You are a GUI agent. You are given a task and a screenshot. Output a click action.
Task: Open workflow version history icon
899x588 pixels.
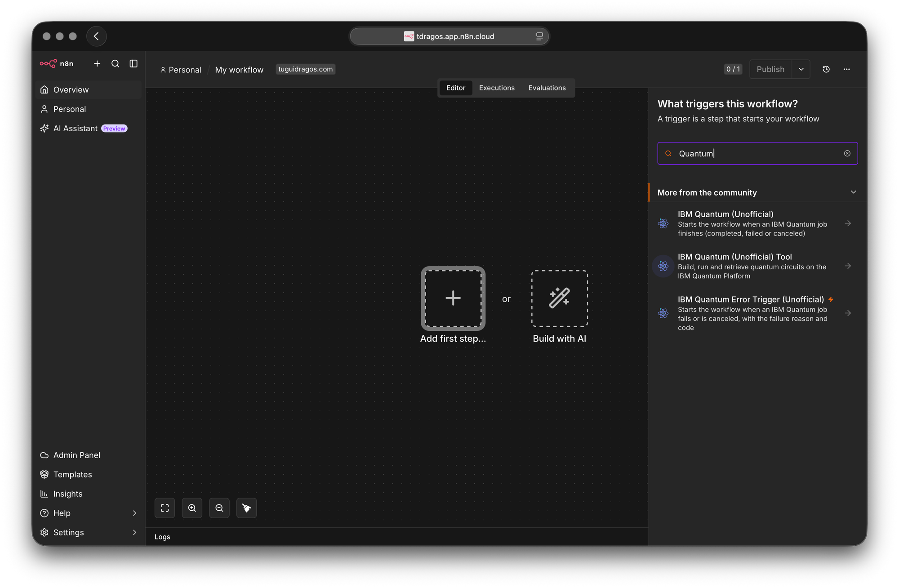pos(826,69)
